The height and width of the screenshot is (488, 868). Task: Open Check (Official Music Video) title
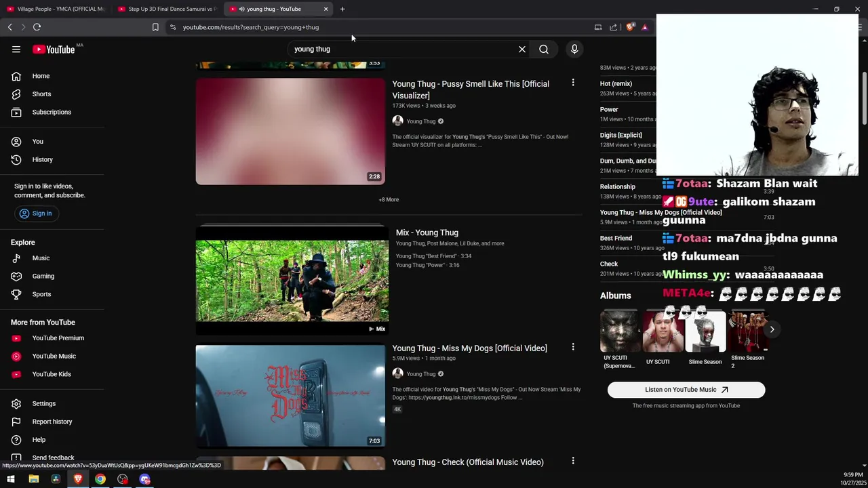tap(468, 462)
